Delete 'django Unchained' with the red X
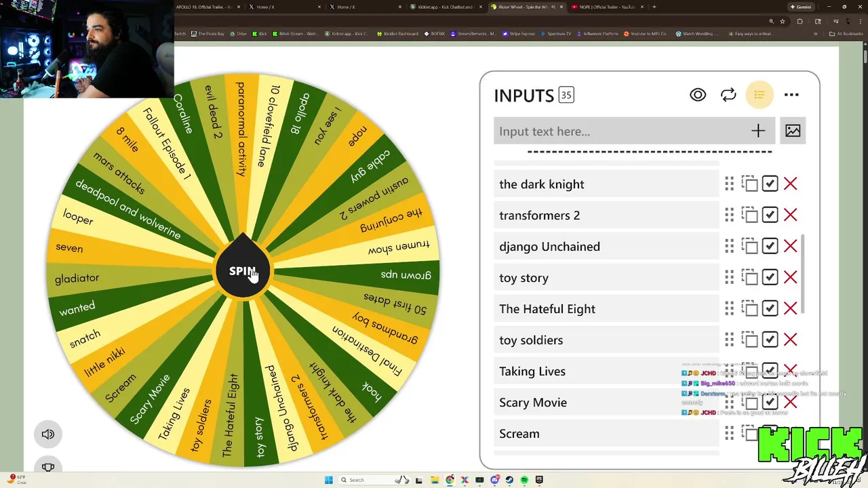The image size is (868, 488). [790, 246]
